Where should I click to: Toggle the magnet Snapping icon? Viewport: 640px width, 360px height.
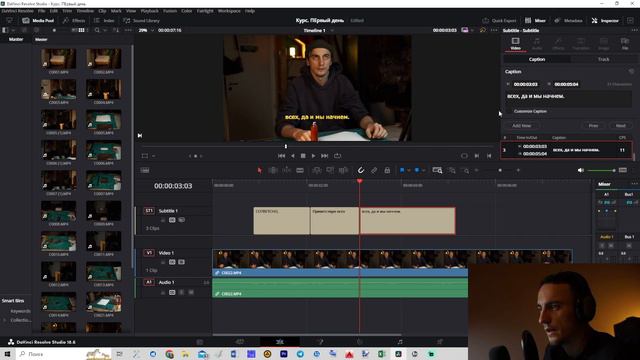tap(361, 170)
